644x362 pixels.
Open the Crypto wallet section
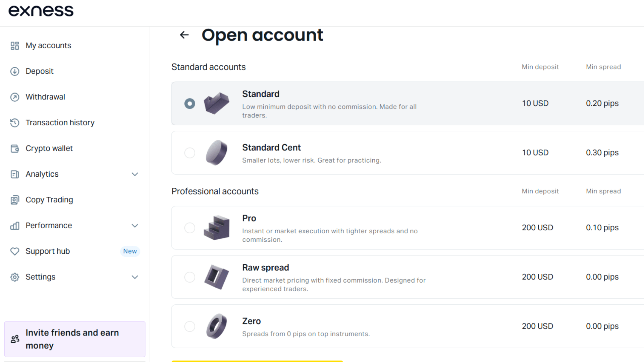[49, 148]
